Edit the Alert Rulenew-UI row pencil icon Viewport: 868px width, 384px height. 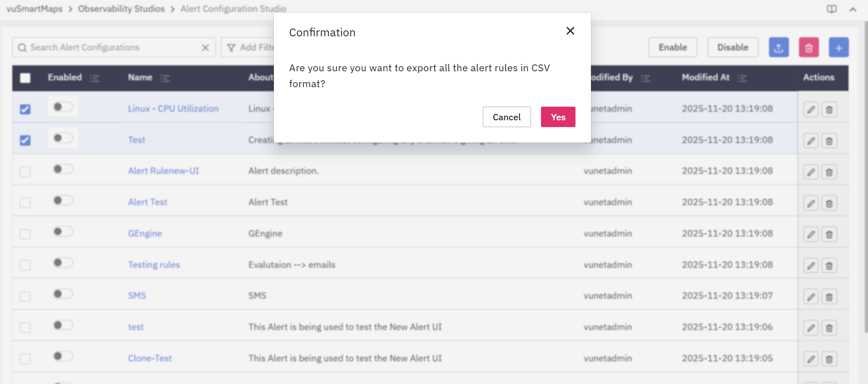point(811,172)
